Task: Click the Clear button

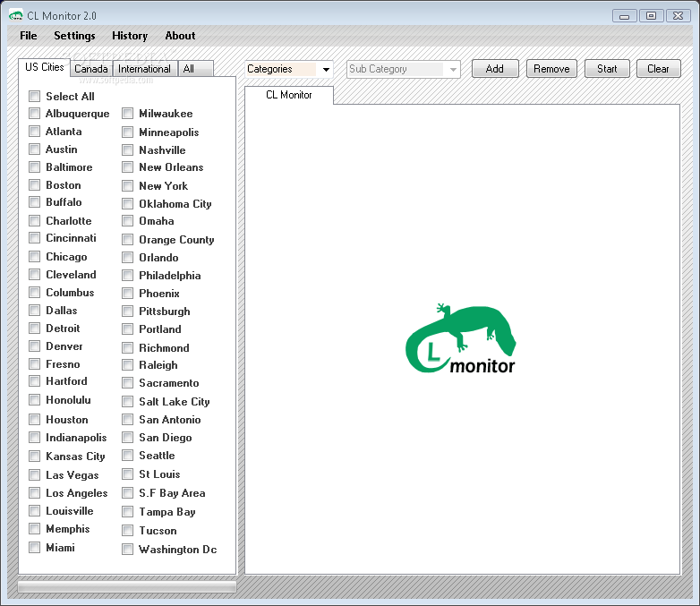Action: point(659,69)
